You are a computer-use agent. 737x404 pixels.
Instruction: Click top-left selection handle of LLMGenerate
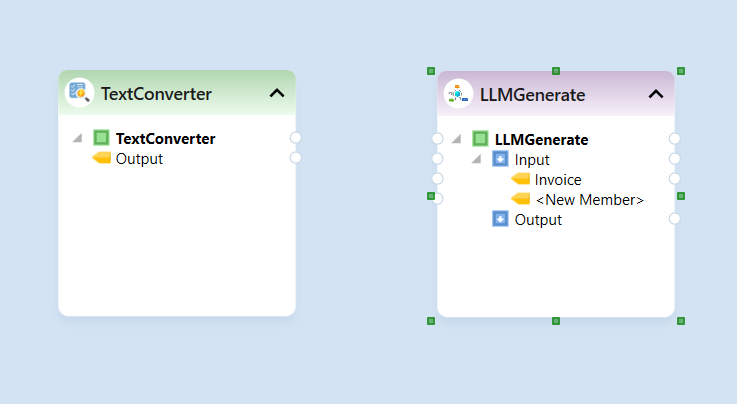431,71
